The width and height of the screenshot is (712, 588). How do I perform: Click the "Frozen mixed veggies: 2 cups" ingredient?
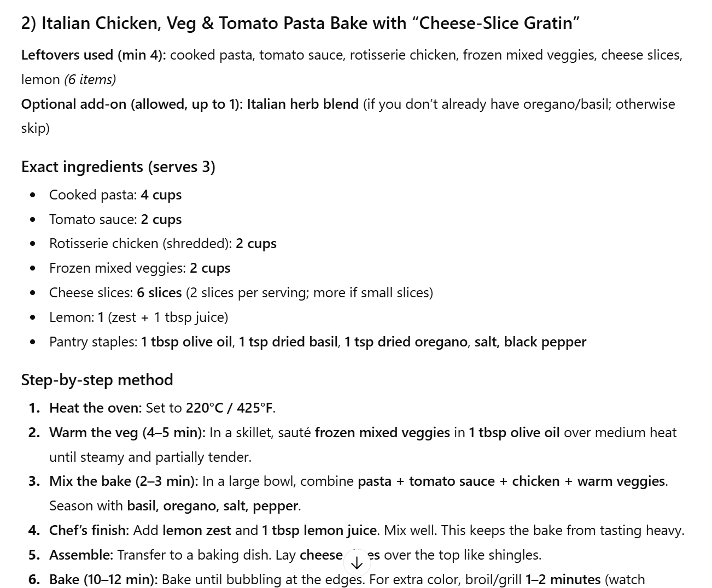click(x=139, y=268)
